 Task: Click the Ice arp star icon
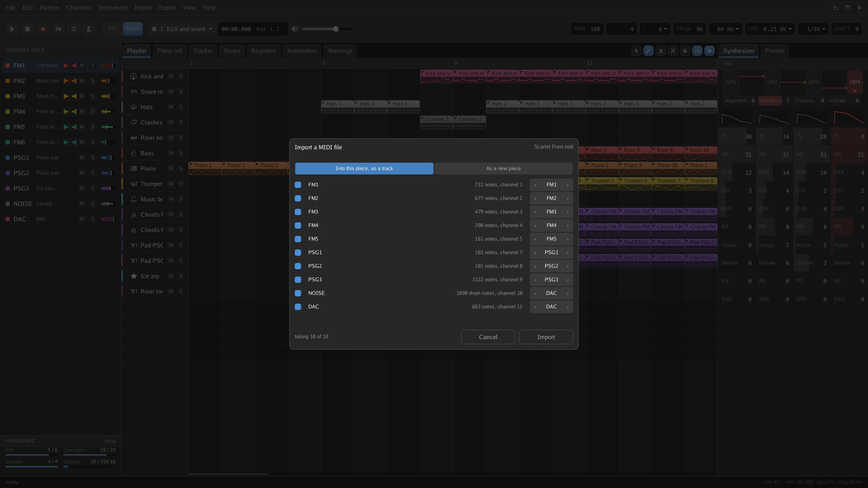pyautogui.click(x=134, y=276)
